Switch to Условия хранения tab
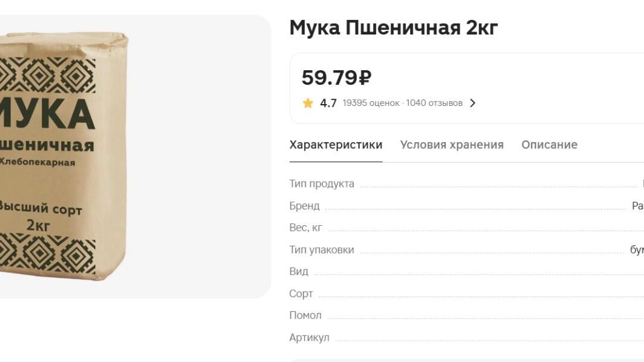The width and height of the screenshot is (644, 362). tap(452, 145)
